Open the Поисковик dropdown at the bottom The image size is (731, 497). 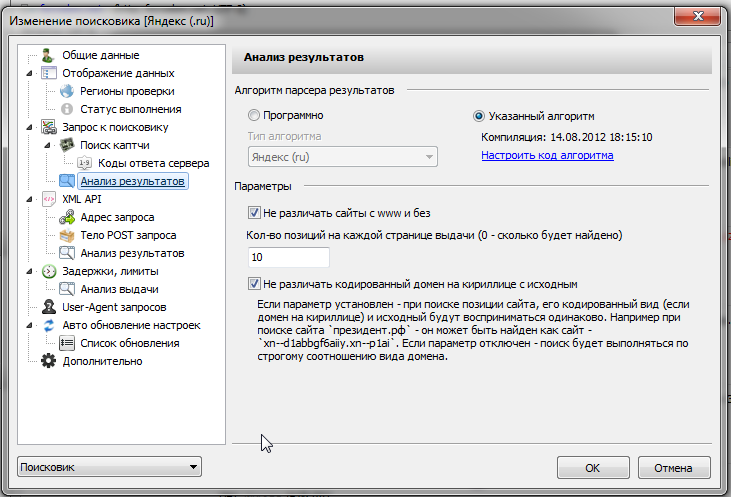tap(110, 467)
